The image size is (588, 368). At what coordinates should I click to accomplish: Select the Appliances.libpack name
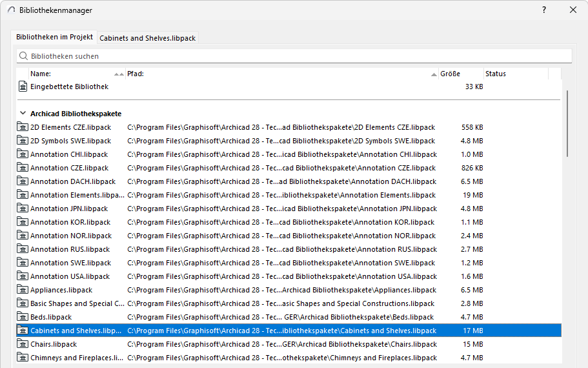coord(61,290)
